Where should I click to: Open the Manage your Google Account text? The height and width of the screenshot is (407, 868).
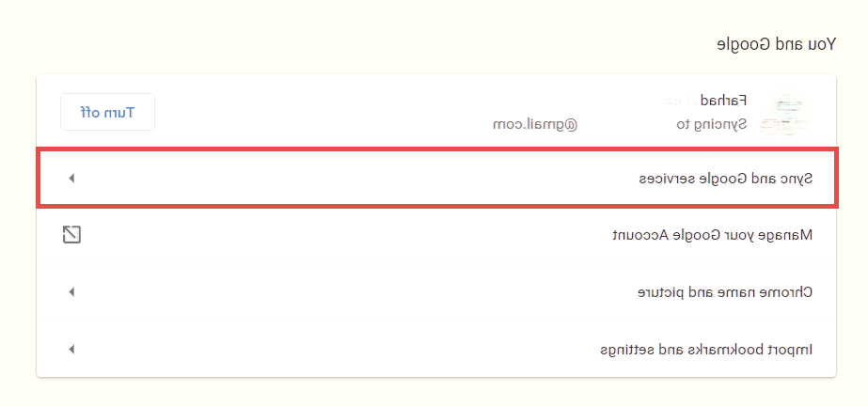713,235
